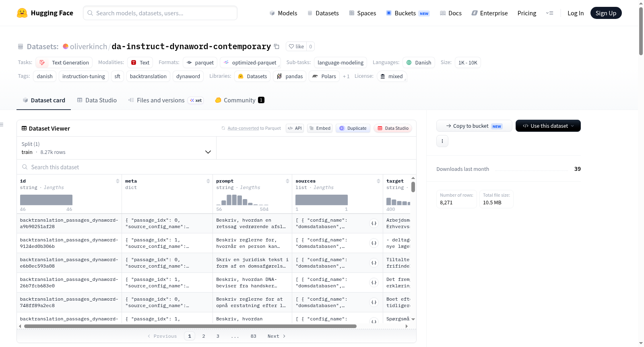Open Data Studio from viewer header
Screen dimensions: 644x347
click(392, 128)
